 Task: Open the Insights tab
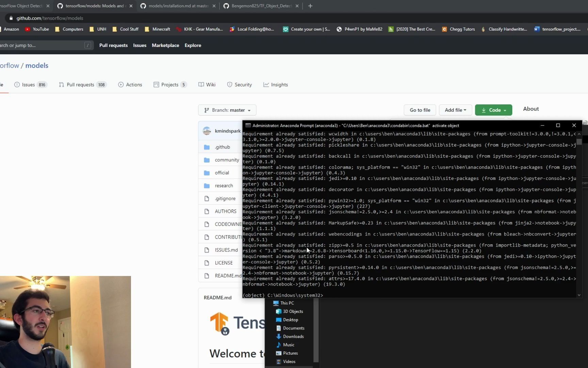pyautogui.click(x=276, y=85)
